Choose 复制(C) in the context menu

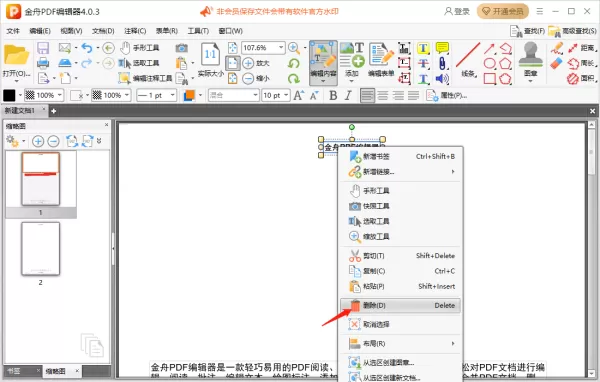400,271
